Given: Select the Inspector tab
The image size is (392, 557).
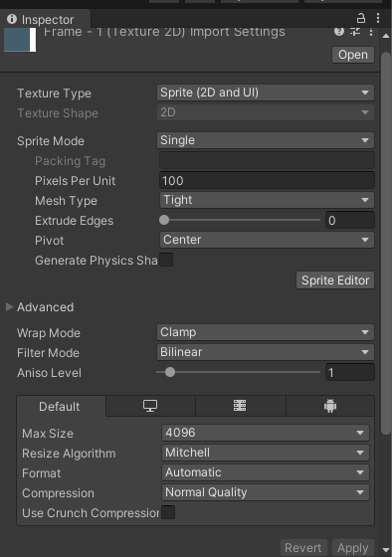Looking at the screenshot, I should click(x=45, y=19).
